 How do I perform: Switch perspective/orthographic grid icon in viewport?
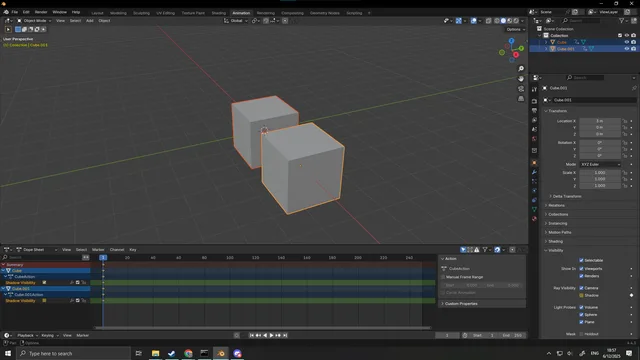(x=521, y=98)
